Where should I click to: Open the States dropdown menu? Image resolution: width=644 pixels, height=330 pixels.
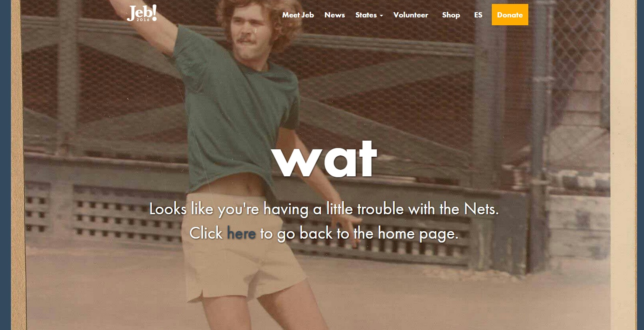369,15
